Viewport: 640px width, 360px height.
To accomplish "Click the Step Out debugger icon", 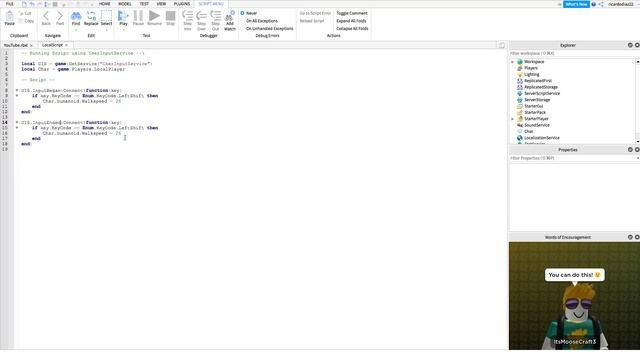I will pos(216,16).
